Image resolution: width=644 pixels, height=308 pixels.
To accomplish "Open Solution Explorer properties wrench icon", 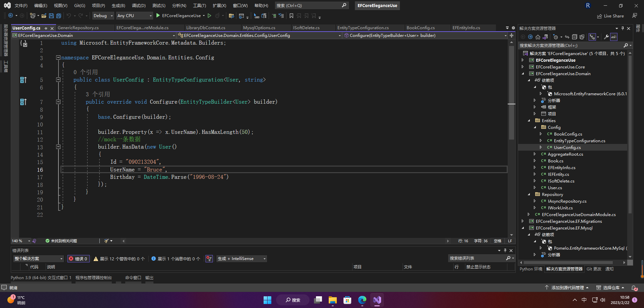I will click(606, 37).
